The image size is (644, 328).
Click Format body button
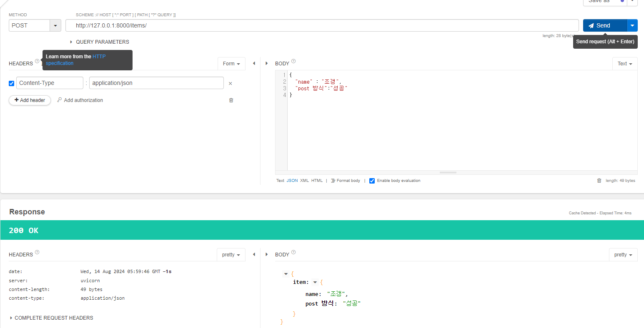coord(346,181)
